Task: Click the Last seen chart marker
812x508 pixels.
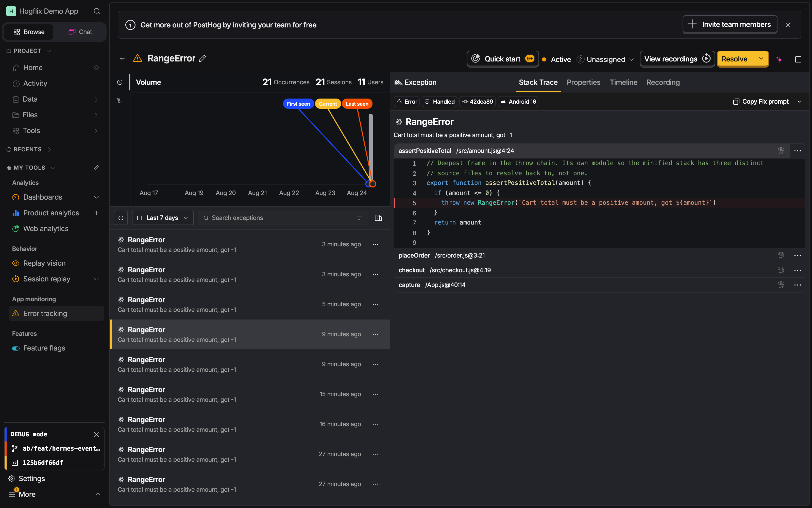Action: tap(357, 104)
